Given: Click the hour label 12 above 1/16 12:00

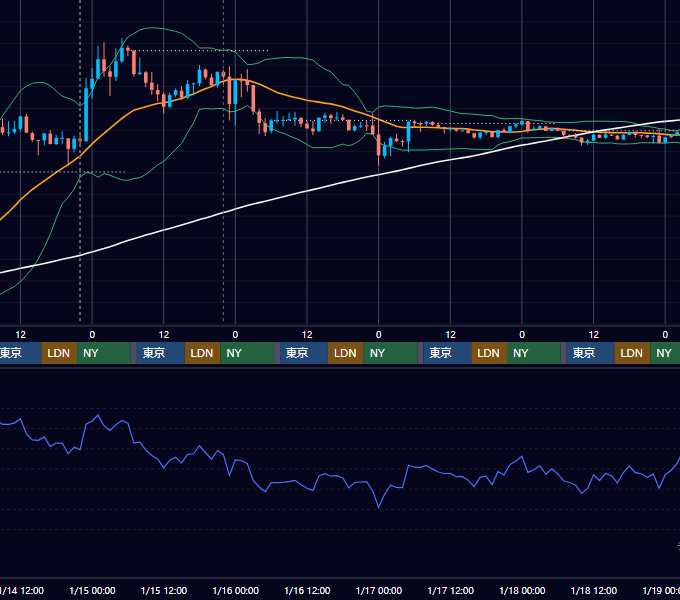Looking at the screenshot, I should pos(307,335).
